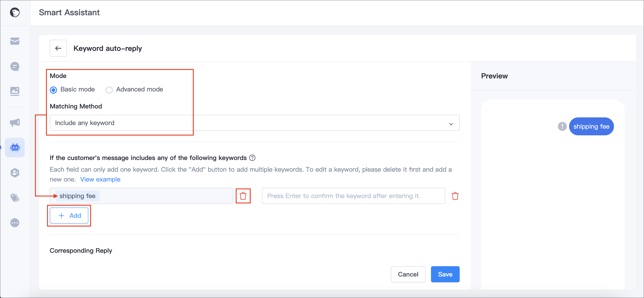Open the image gallery sidebar icon

(x=15, y=91)
